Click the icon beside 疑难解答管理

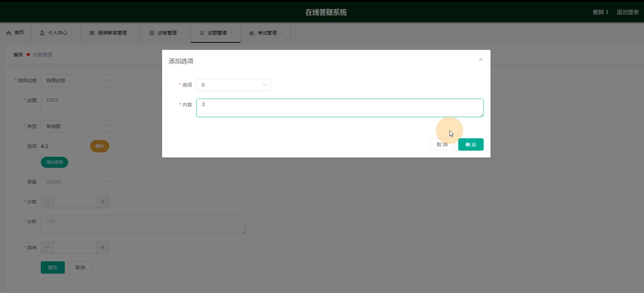click(x=92, y=33)
